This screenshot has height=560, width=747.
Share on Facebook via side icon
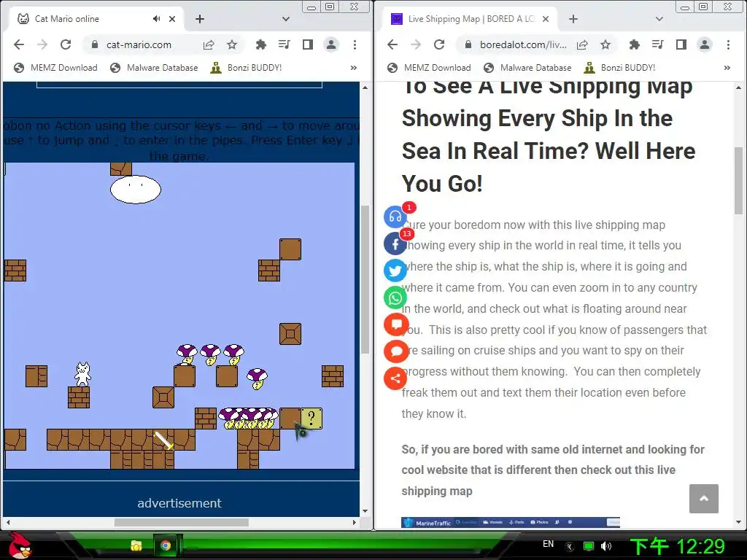[x=395, y=244]
